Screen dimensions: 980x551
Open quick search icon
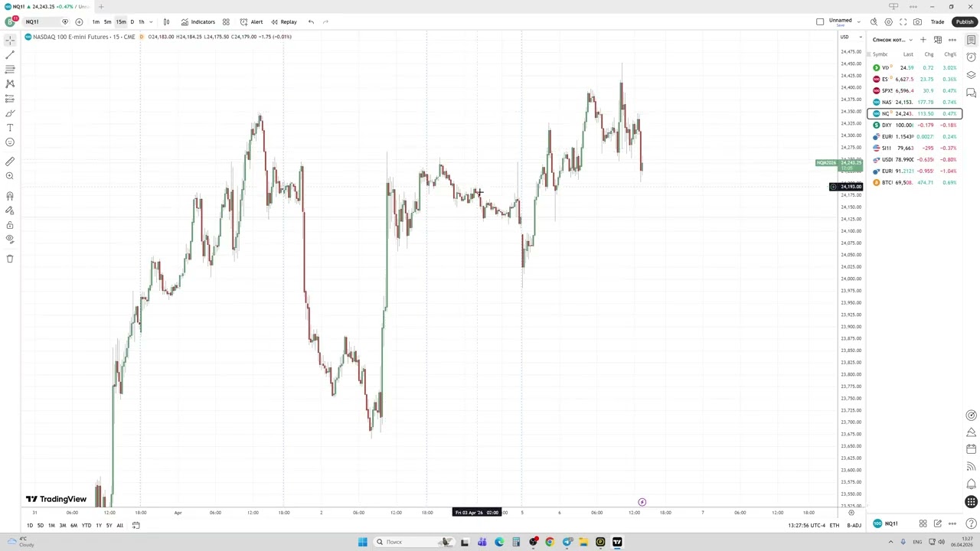(874, 22)
